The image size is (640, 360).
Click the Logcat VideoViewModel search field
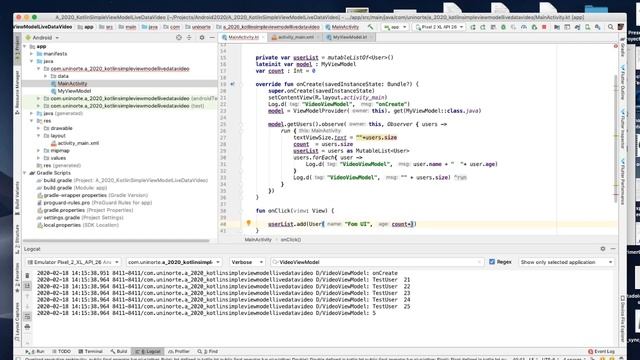(x=377, y=262)
